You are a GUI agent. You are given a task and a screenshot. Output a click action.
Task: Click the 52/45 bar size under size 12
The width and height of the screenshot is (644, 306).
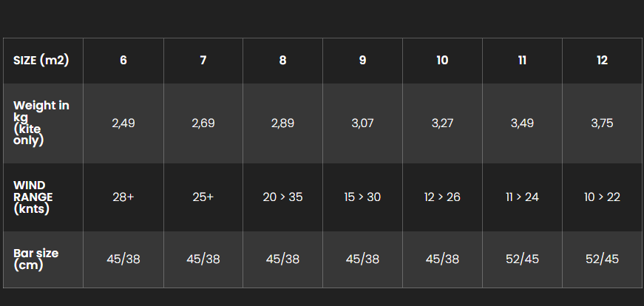tap(602, 259)
